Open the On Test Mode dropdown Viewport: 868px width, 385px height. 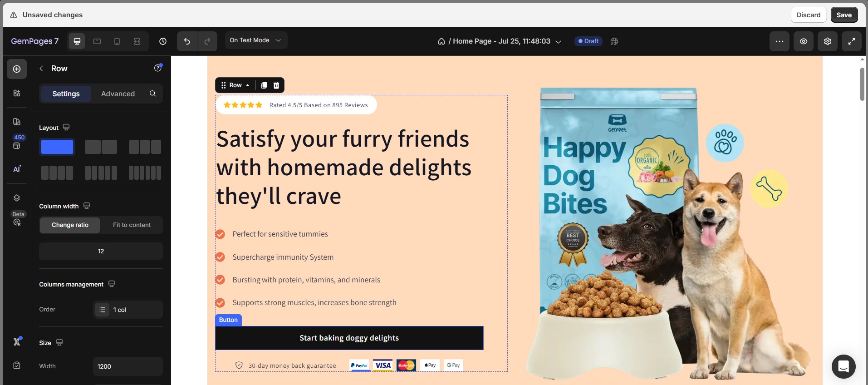pos(256,40)
